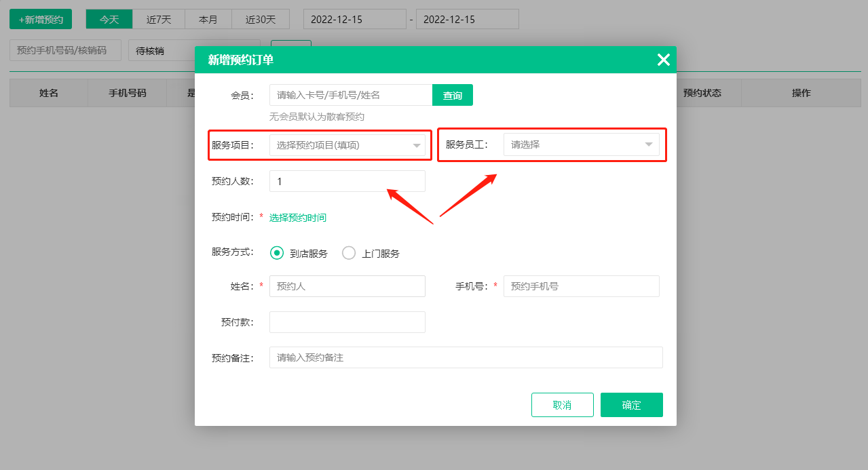Select the 本月 date range tab
This screenshot has height=470, width=868.
pyautogui.click(x=208, y=20)
